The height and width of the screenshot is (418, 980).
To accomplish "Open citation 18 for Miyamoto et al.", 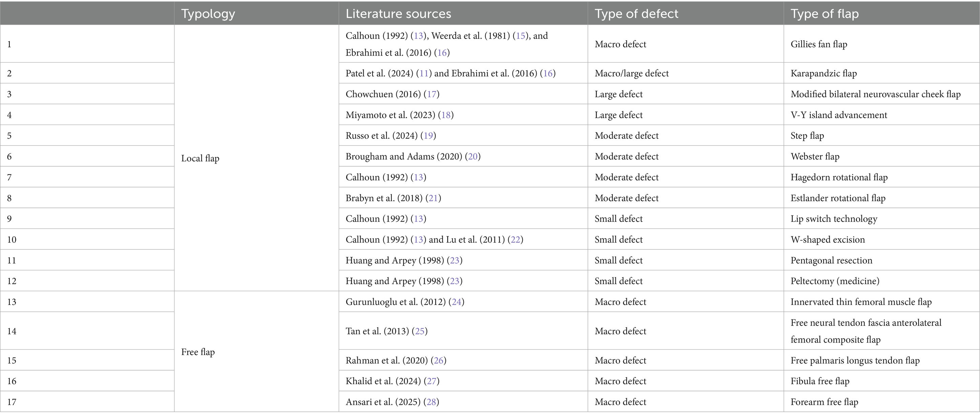I will click(446, 115).
